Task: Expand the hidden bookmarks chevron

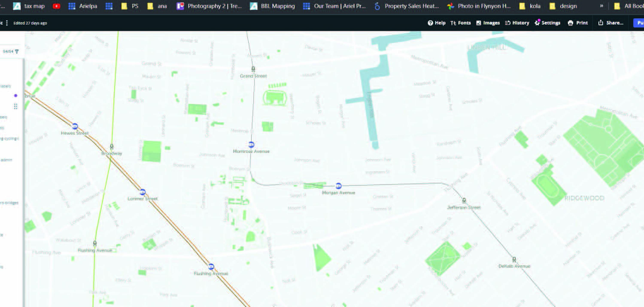Action: [601, 6]
